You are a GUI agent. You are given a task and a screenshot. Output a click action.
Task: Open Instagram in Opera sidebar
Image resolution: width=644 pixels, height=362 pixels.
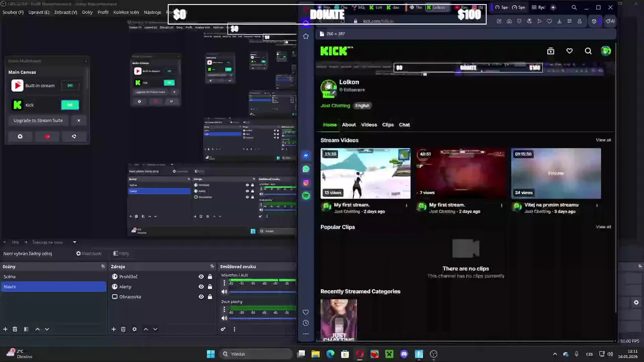coord(306,183)
